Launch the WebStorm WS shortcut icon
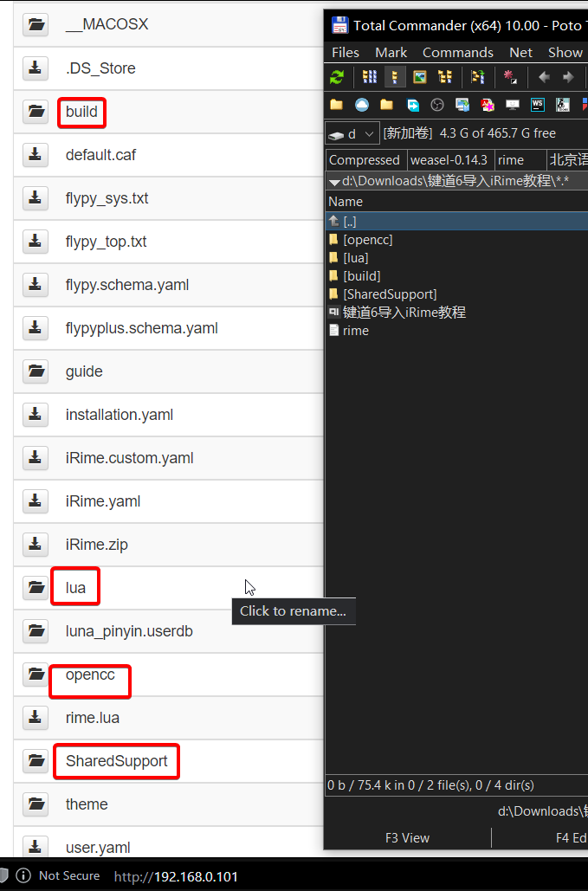588x891 pixels. tap(538, 105)
